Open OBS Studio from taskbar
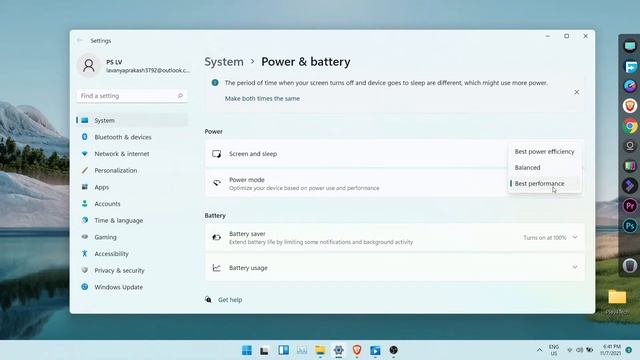The height and width of the screenshot is (360, 640). pos(393,350)
